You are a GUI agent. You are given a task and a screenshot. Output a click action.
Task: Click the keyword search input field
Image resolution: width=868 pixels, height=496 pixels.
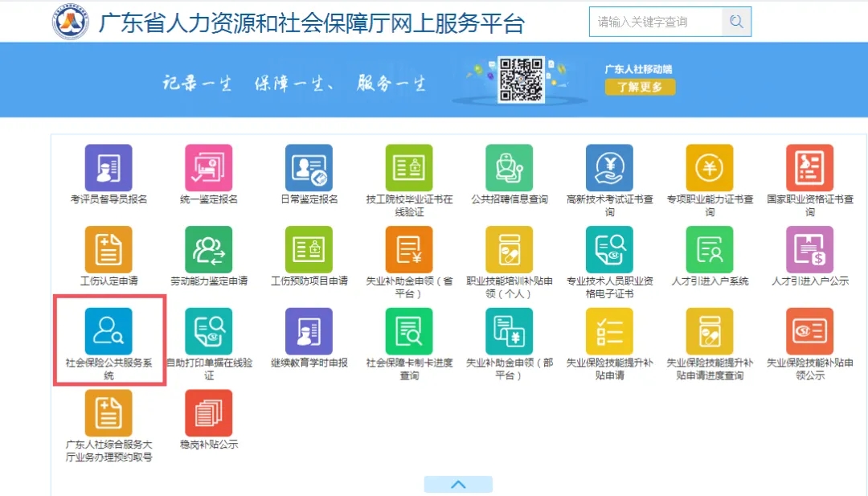[656, 22]
